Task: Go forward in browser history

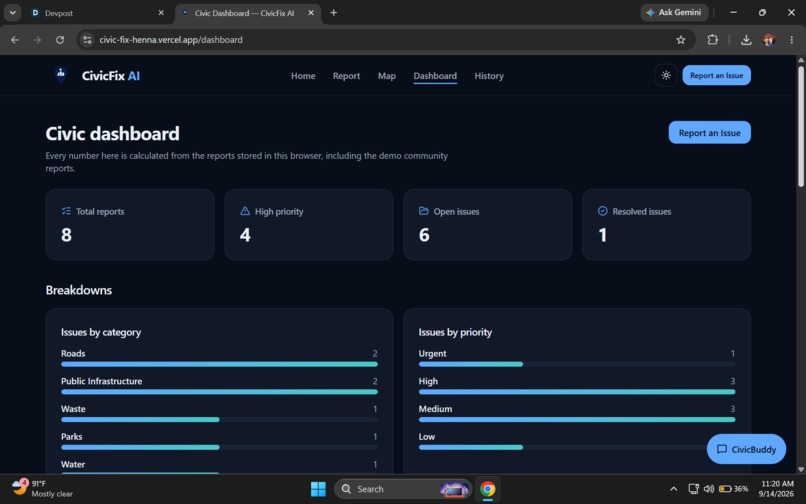Action: [37, 40]
